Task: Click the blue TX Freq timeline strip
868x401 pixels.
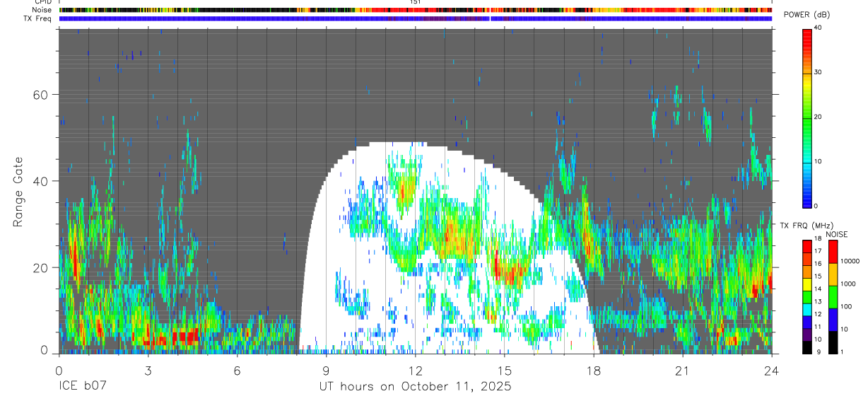Action: click(416, 18)
